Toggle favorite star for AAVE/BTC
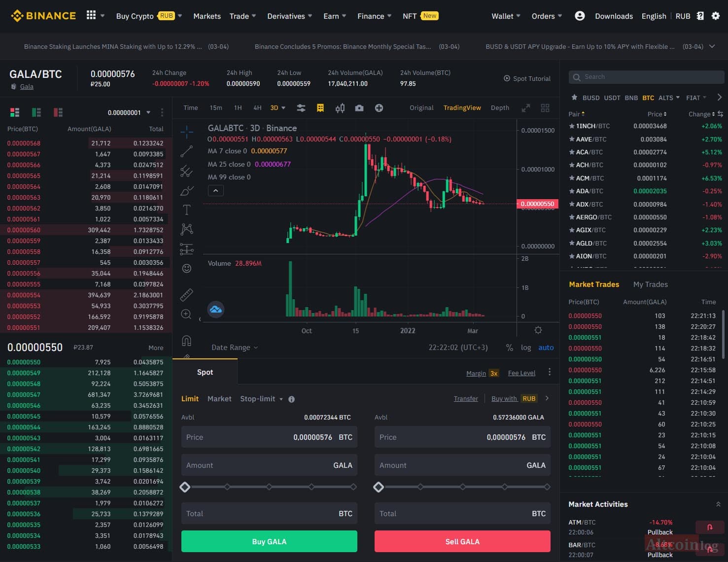The image size is (728, 562). (572, 139)
